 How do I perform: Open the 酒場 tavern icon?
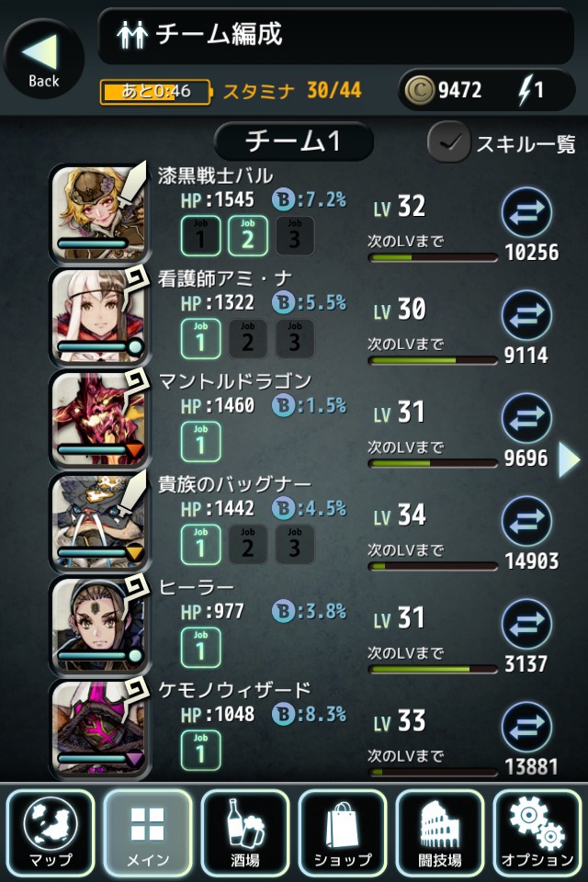coord(244,831)
